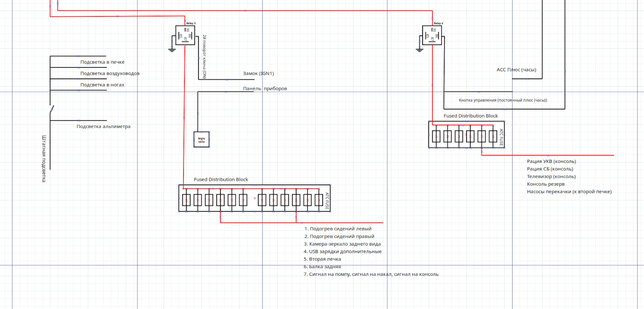Select '3. Камера-зеркало заднего вида' entry
The image size is (644, 309).
[x=342, y=244]
